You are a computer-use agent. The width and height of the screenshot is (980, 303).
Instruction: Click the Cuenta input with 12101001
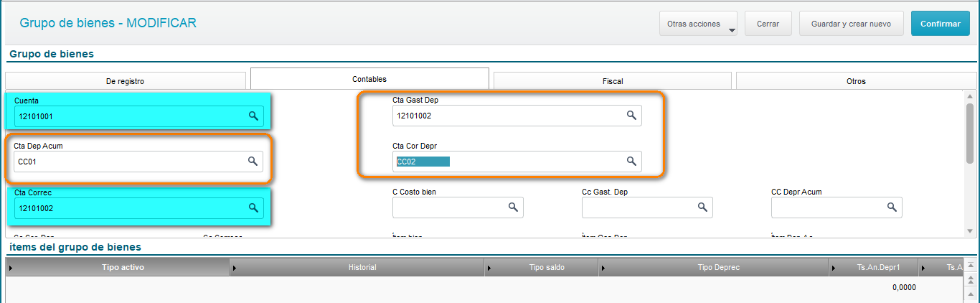(139, 116)
